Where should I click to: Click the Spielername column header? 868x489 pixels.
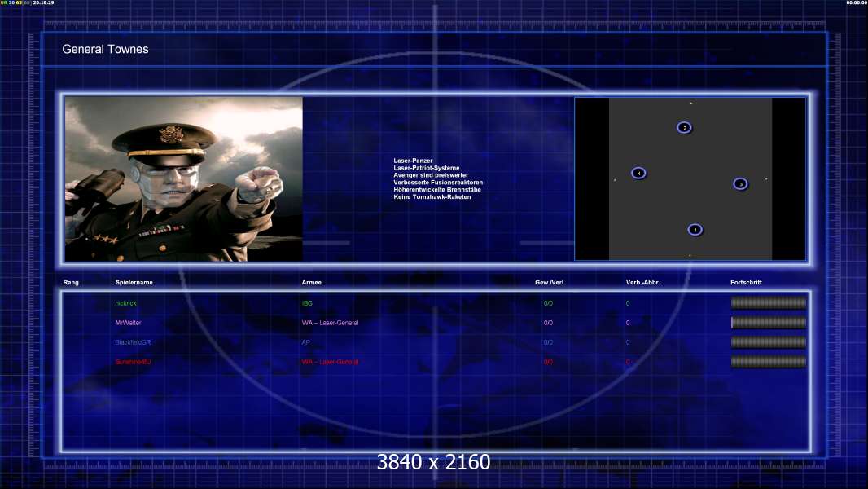tap(134, 283)
